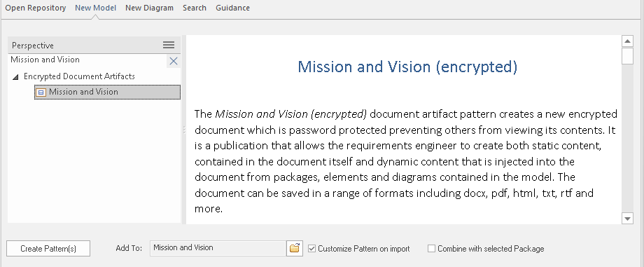644x267 pixels.
Task: Open the Guidance tab
Action: tap(232, 8)
